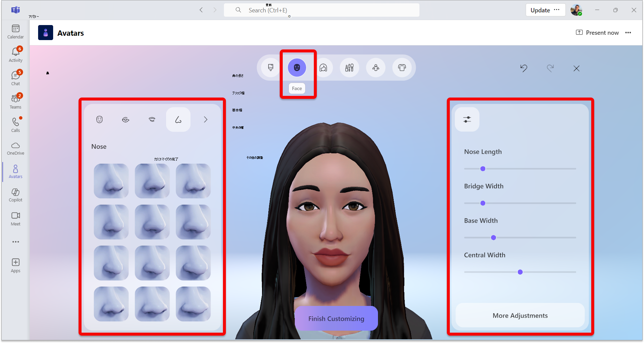Choose nose style row three, second
The image size is (644, 343).
[152, 263]
